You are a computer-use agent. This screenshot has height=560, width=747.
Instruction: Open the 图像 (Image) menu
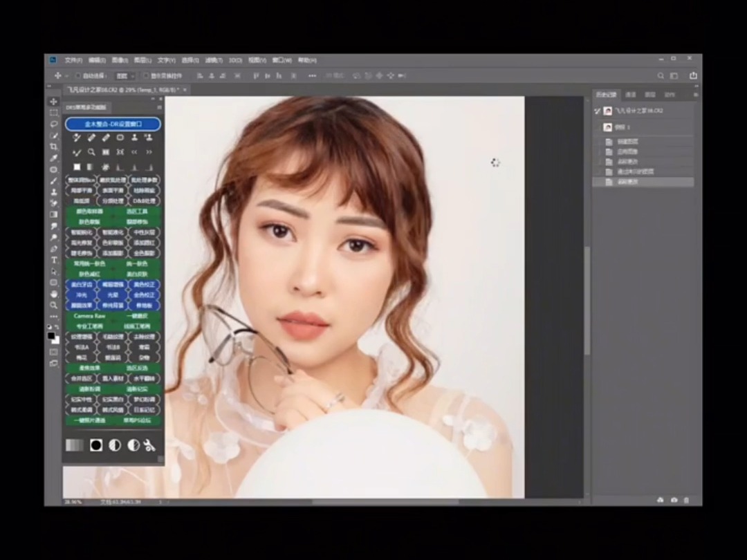point(120,60)
